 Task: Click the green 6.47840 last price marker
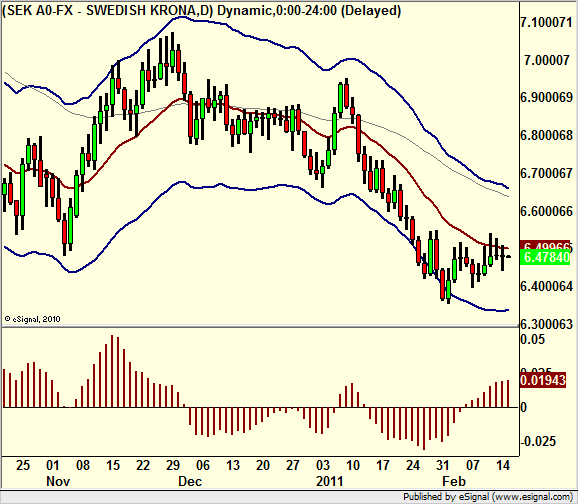click(x=545, y=257)
